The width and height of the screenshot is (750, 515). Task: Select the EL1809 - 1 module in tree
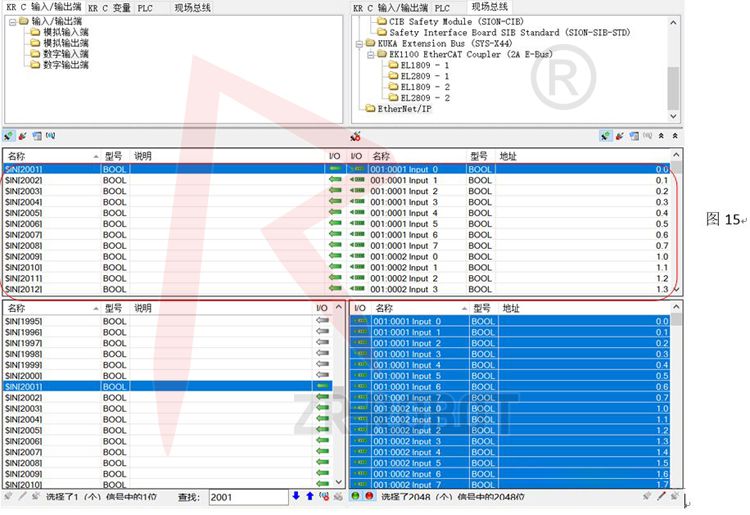click(x=424, y=65)
